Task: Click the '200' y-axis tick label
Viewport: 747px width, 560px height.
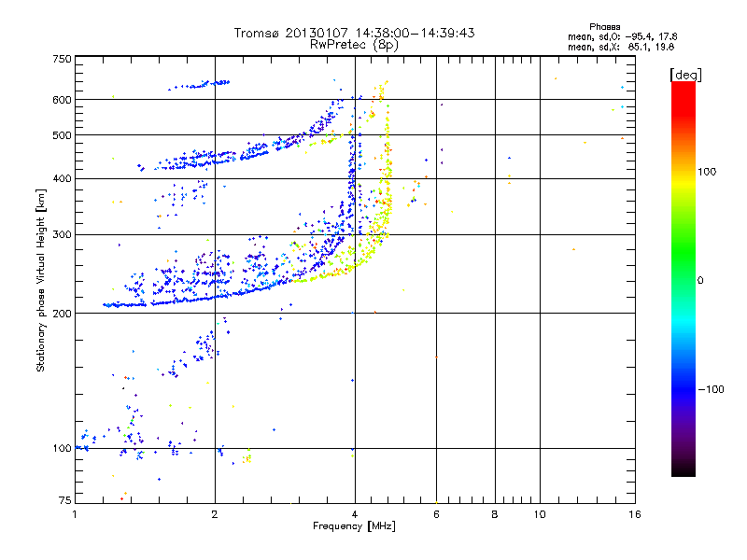Action: point(62,314)
